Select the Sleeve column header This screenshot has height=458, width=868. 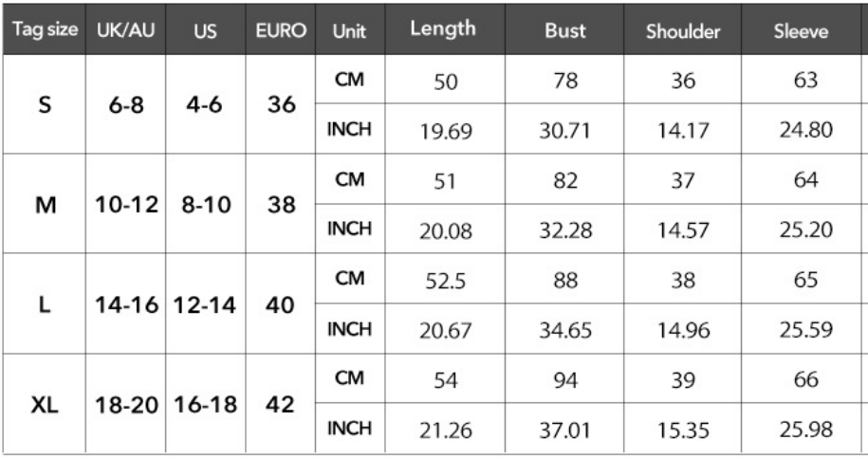coord(801,30)
